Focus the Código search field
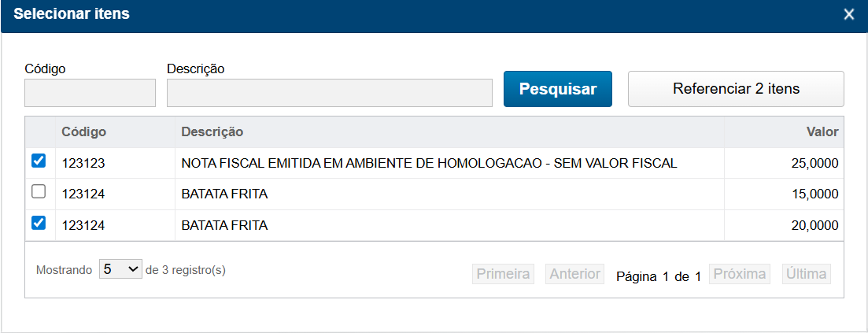The height and width of the screenshot is (333, 868). point(90,93)
